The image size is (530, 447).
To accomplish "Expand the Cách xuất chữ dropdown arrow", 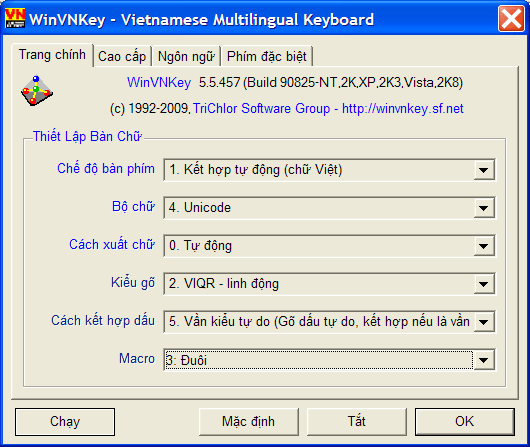I will pyautogui.click(x=484, y=246).
